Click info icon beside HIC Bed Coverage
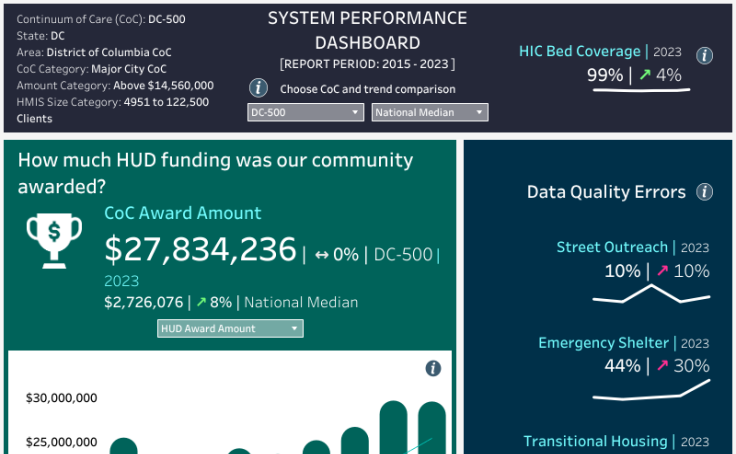The height and width of the screenshot is (454, 736). pyautogui.click(x=704, y=56)
